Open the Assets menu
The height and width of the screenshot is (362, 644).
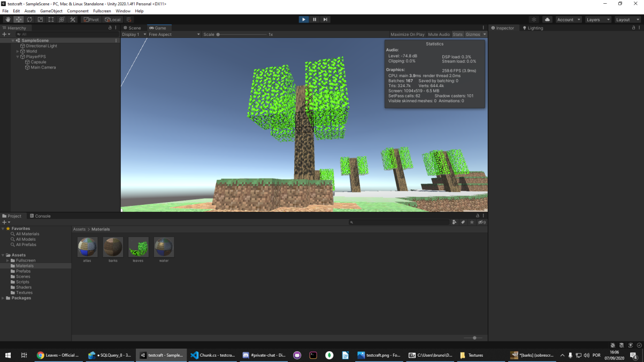[30, 11]
